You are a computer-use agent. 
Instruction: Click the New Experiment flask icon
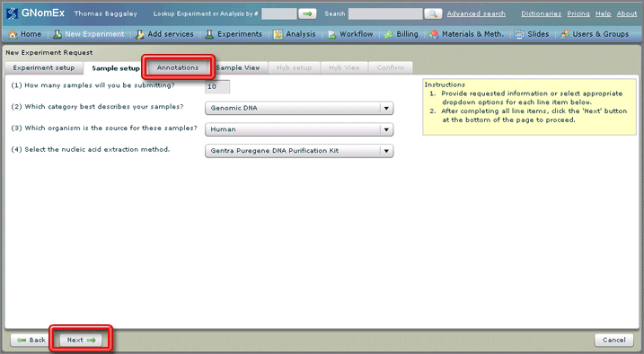[57, 34]
